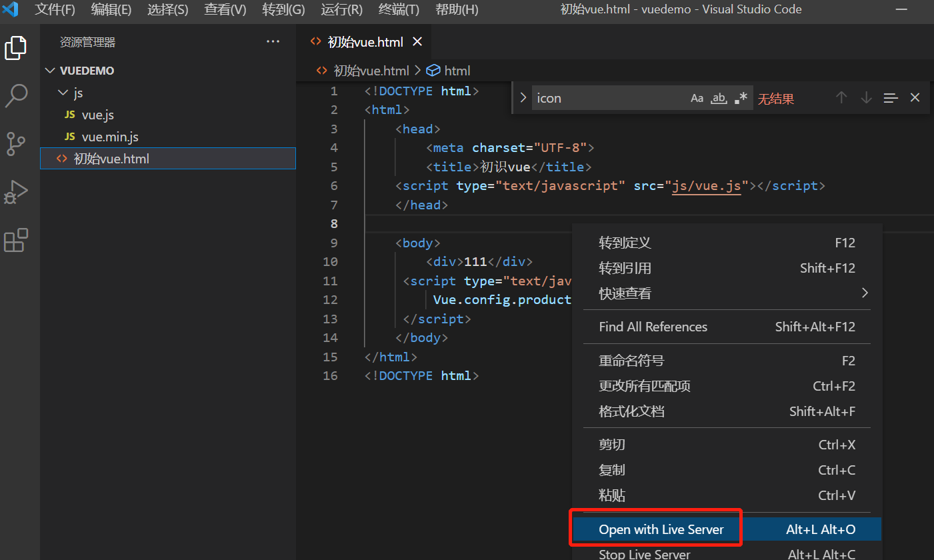This screenshot has height=560, width=934.
Task: Open the 终端(T) menu
Action: coord(399,9)
